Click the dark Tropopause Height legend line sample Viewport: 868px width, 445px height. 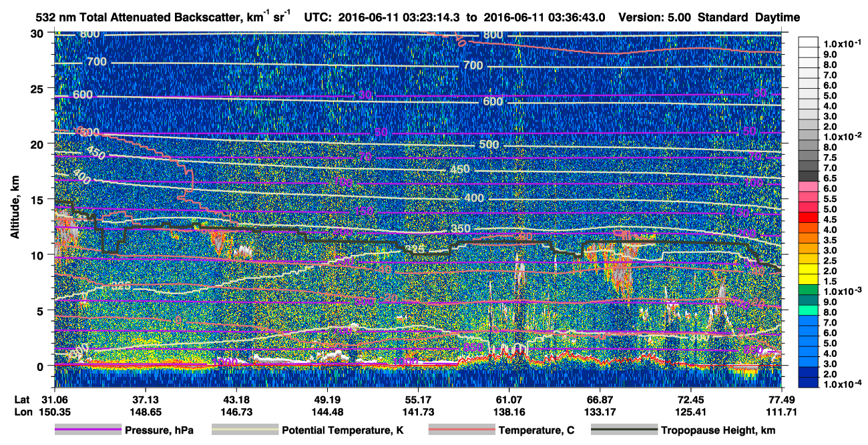coord(624,430)
